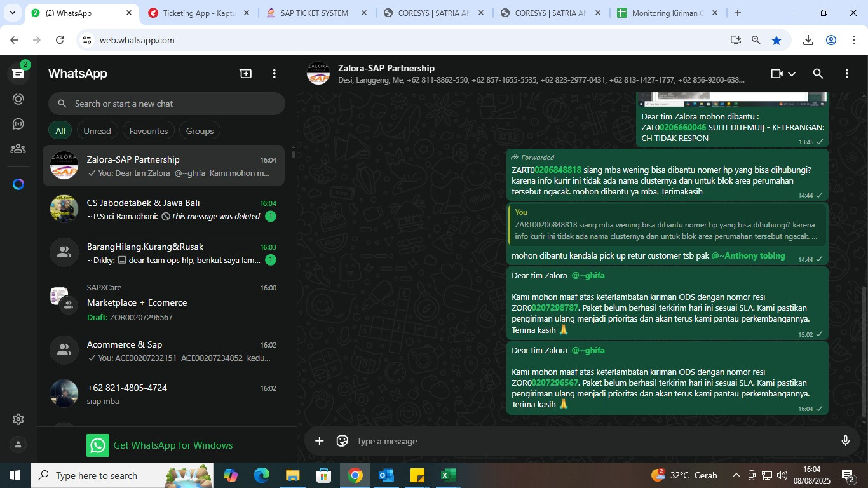
Task: Open the Chrome three-dot menu
Action: pyautogui.click(x=853, y=40)
